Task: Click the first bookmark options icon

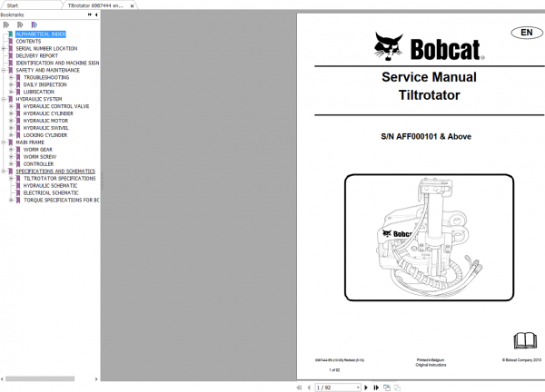Action: tap(6, 25)
